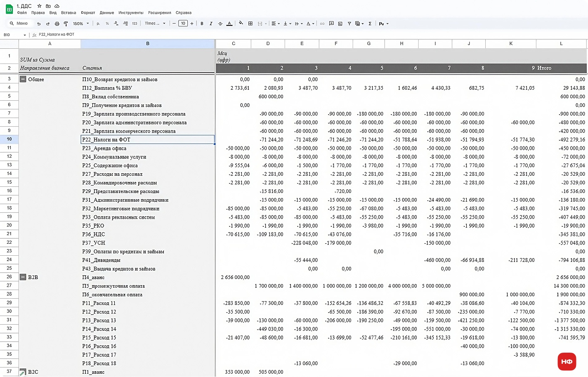
Task: Open the Данные menu
Action: pos(107,13)
